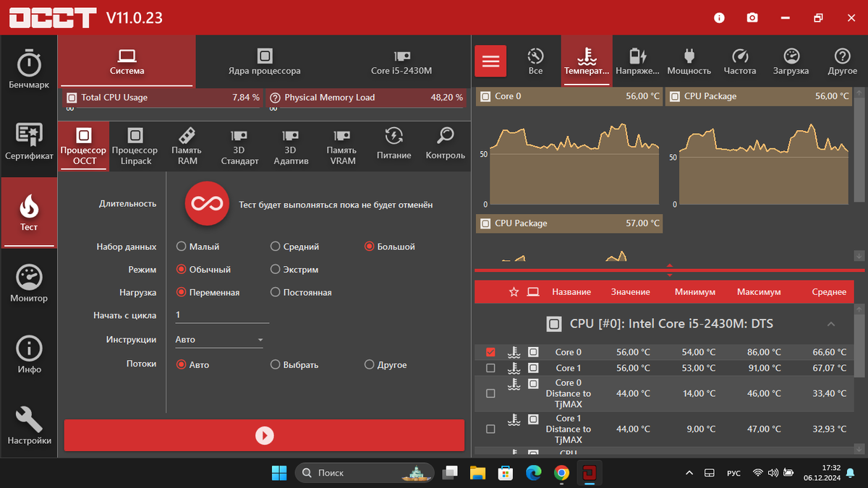Image resolution: width=868 pixels, height=488 pixels.
Task: Start the test with red play button
Action: pyautogui.click(x=264, y=435)
